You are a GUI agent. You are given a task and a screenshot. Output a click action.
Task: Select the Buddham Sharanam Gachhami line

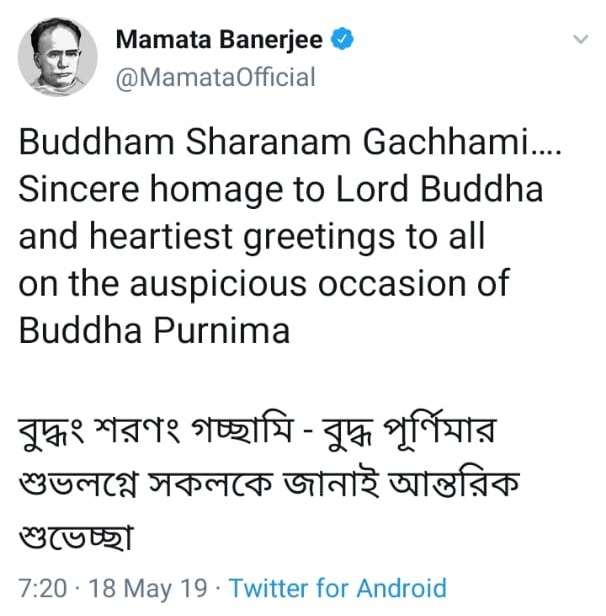[290, 142]
